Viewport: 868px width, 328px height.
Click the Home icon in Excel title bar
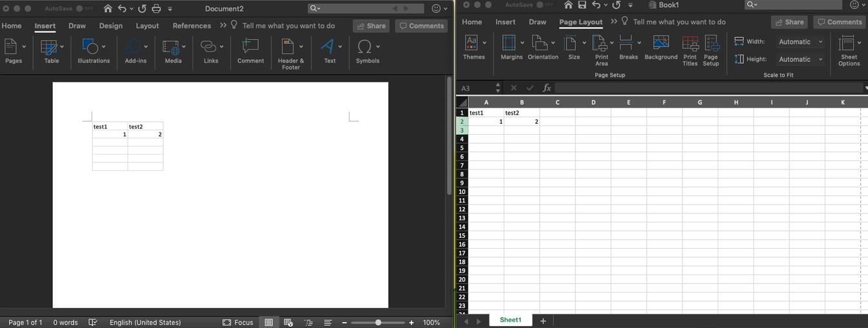coord(568,5)
